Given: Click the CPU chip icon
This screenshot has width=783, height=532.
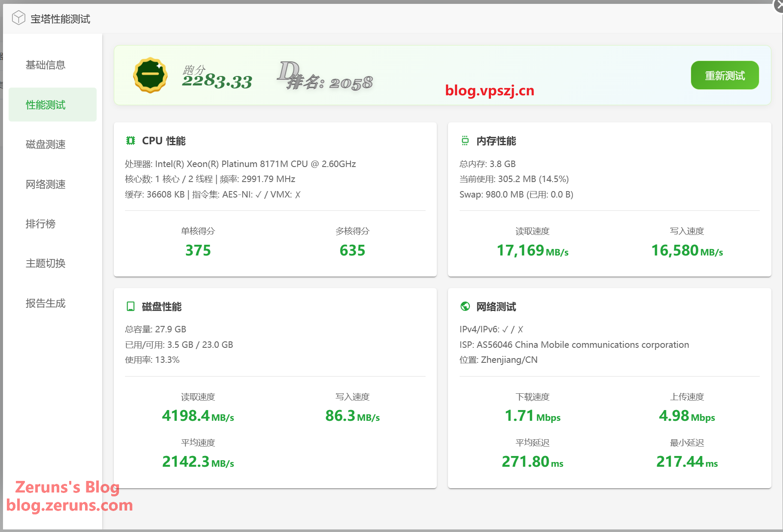Looking at the screenshot, I should 131,140.
